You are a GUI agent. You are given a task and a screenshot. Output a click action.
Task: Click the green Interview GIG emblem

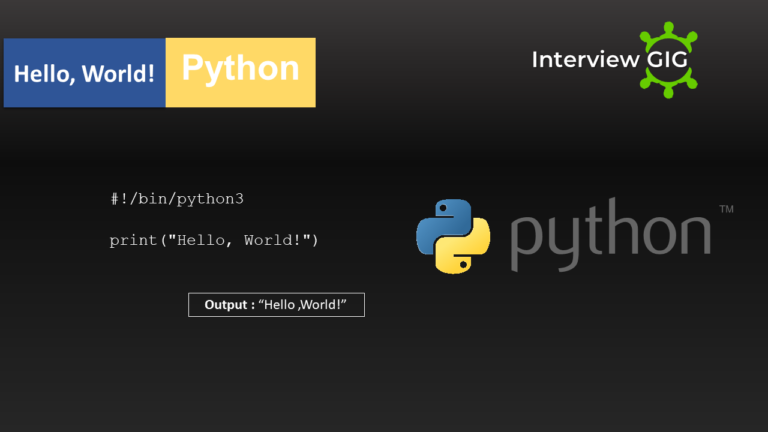tap(668, 60)
